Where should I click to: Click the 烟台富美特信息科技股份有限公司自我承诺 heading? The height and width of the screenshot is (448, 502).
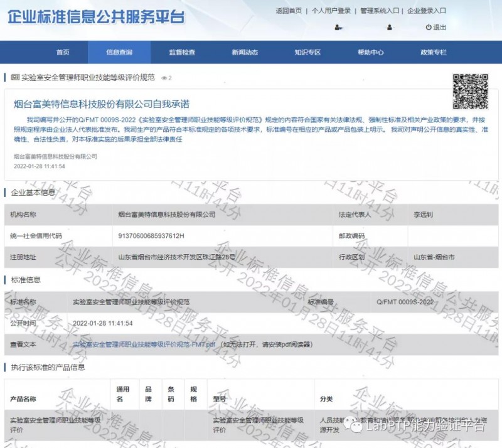point(101,103)
